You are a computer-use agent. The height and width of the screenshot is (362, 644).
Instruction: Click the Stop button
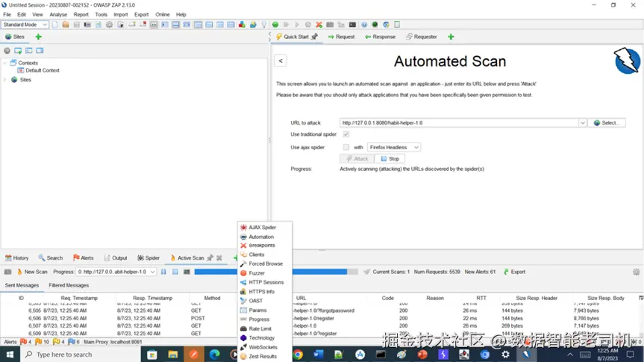[x=390, y=158]
